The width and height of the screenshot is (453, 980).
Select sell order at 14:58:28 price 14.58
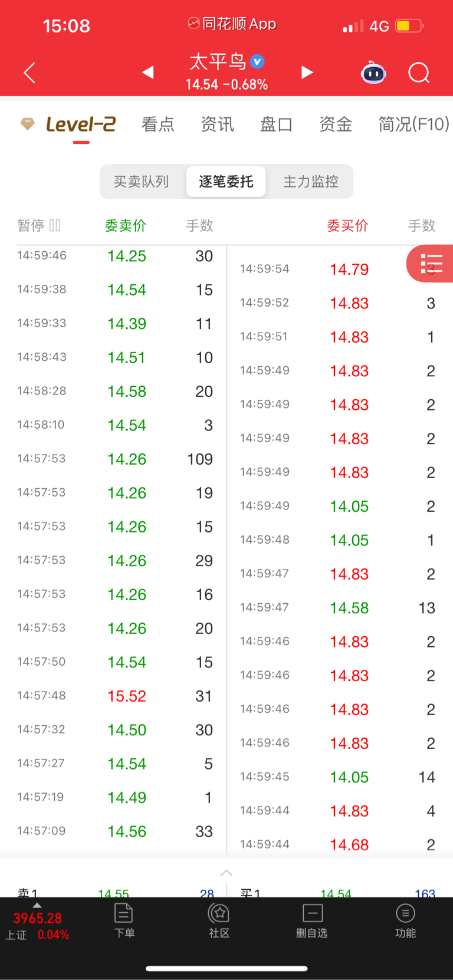pyautogui.click(x=115, y=391)
